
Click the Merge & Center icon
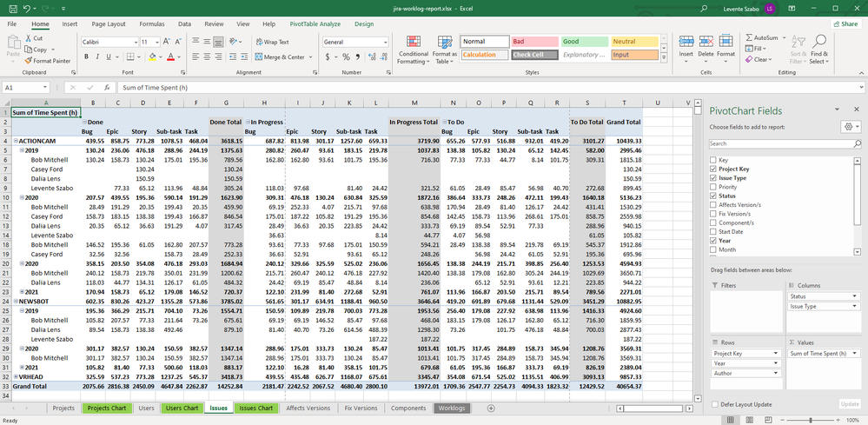coord(261,56)
